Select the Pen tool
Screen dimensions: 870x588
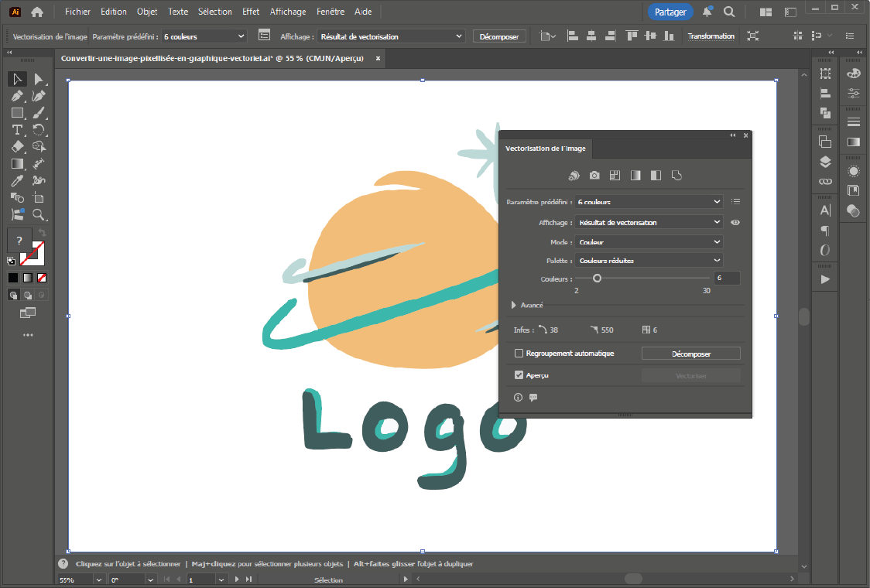tap(17, 96)
